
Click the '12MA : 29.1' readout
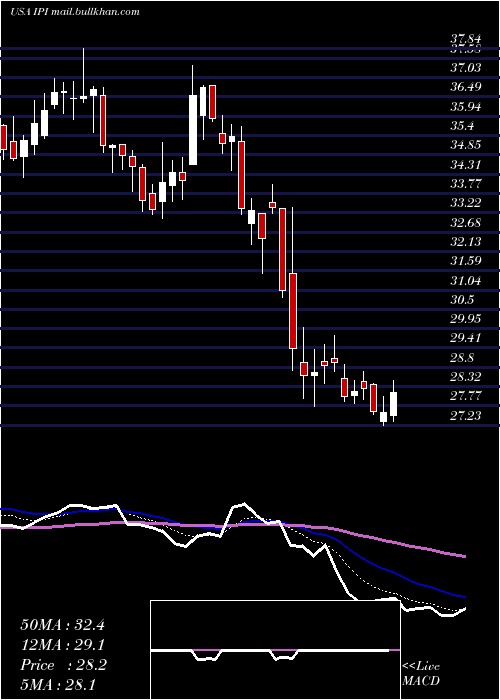coord(62,645)
